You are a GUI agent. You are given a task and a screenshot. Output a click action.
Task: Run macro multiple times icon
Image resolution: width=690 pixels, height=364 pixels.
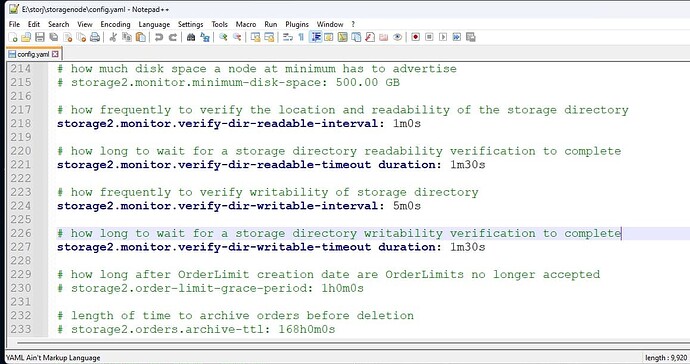[457, 37]
